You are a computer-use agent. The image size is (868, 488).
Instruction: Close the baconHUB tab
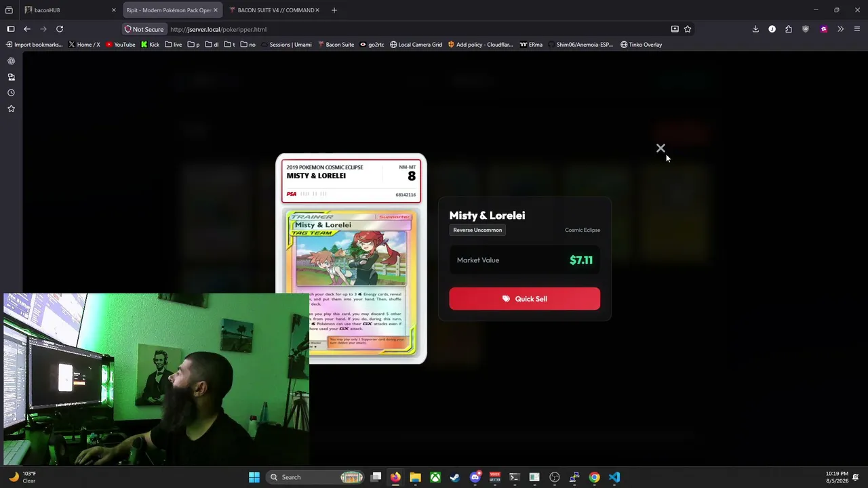click(114, 10)
